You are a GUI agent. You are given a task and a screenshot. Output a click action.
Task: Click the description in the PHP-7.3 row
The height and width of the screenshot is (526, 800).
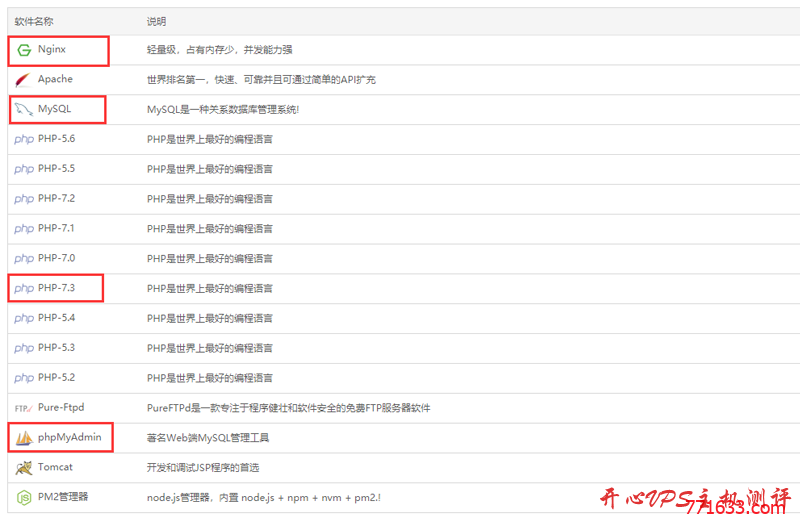point(210,289)
